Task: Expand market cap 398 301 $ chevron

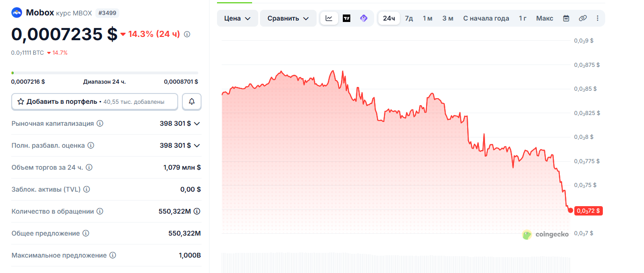Action: click(x=197, y=123)
